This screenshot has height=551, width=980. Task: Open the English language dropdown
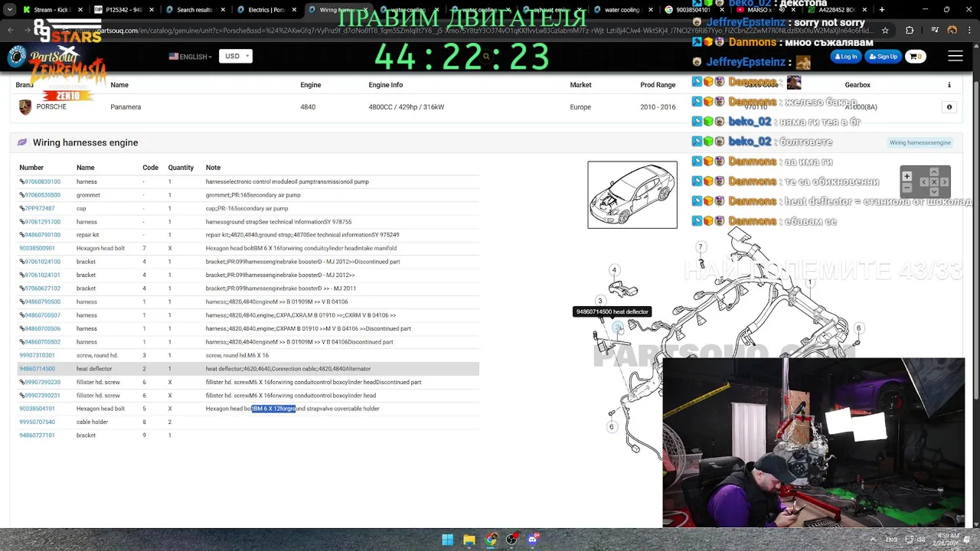(190, 57)
